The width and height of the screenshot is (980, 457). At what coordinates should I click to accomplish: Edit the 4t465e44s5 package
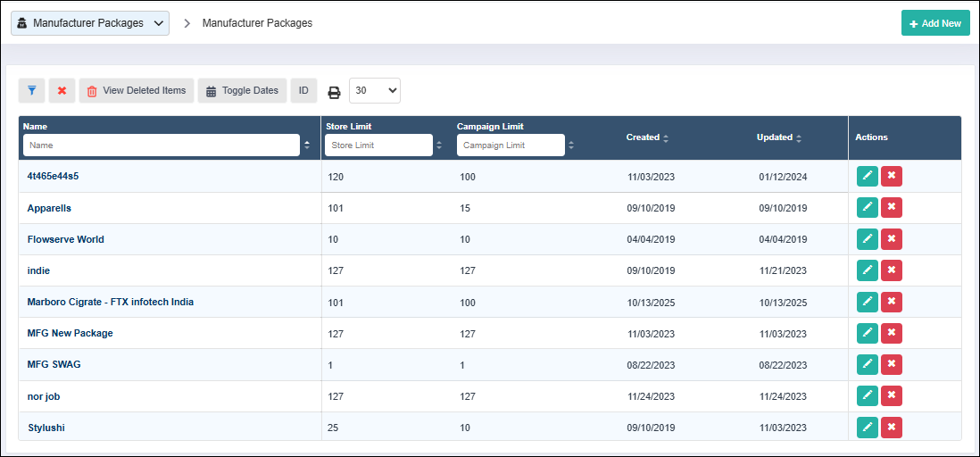[x=867, y=177]
